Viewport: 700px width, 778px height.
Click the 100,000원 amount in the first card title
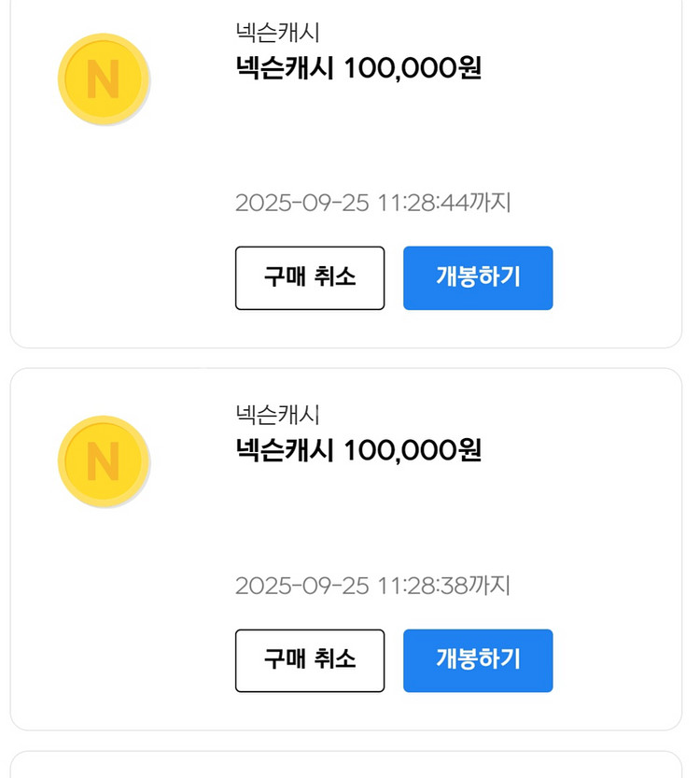413,69
